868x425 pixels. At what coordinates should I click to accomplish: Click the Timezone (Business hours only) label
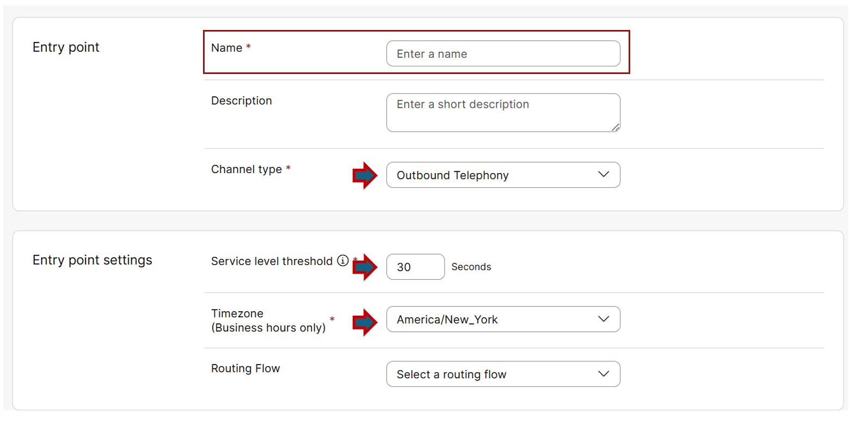point(268,321)
